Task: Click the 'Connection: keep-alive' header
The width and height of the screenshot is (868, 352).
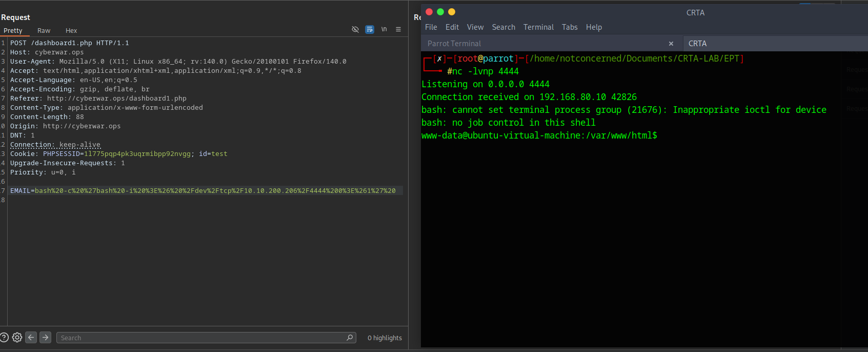Action: coord(55,145)
